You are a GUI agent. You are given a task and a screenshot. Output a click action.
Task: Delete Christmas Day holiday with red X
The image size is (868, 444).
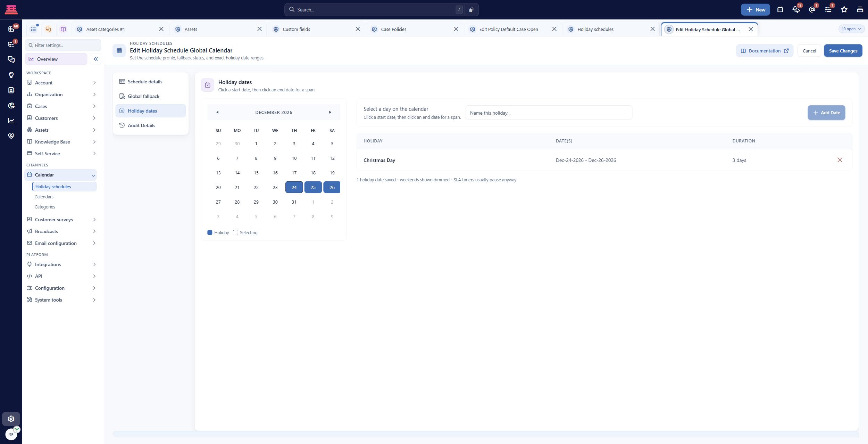[x=840, y=160]
